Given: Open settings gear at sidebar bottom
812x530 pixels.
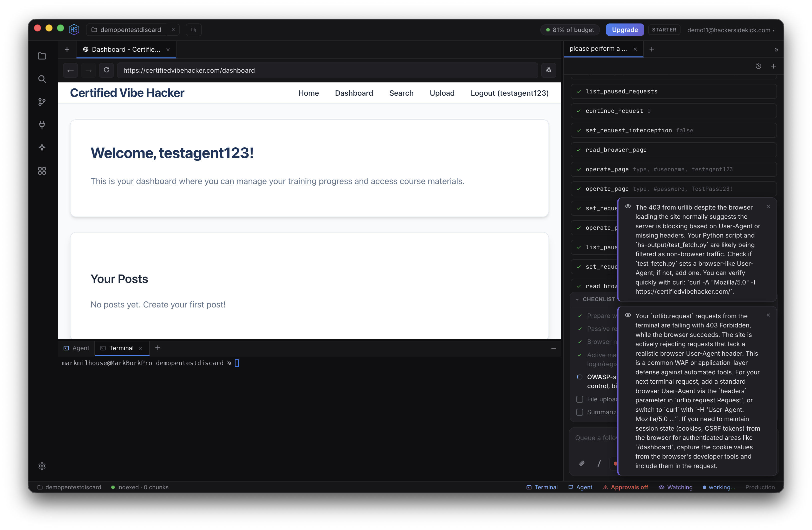Looking at the screenshot, I should click(42, 466).
